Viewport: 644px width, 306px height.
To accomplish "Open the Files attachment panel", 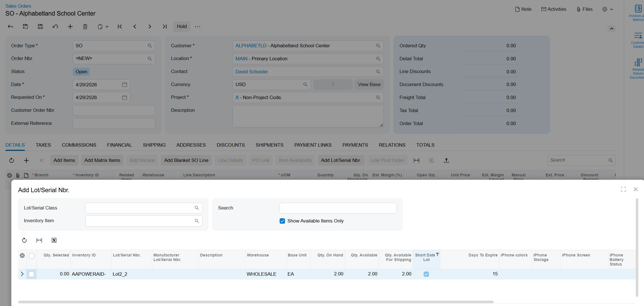I will point(584,9).
